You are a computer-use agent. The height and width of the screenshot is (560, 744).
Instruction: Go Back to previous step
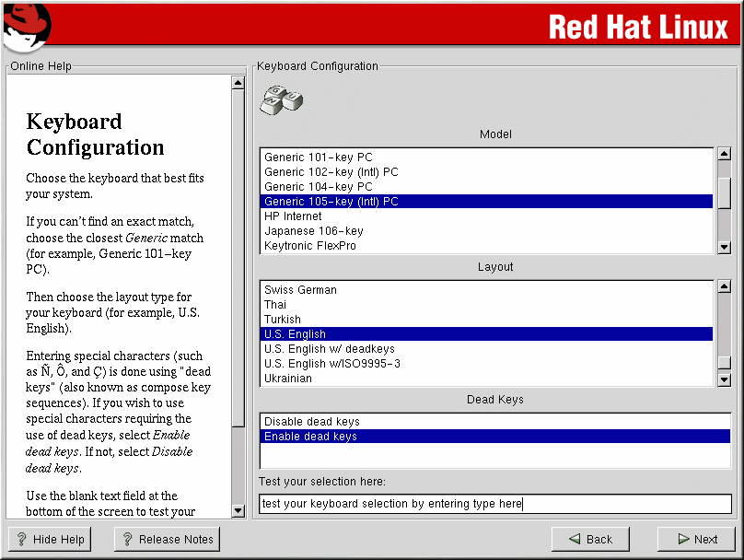[x=590, y=539]
